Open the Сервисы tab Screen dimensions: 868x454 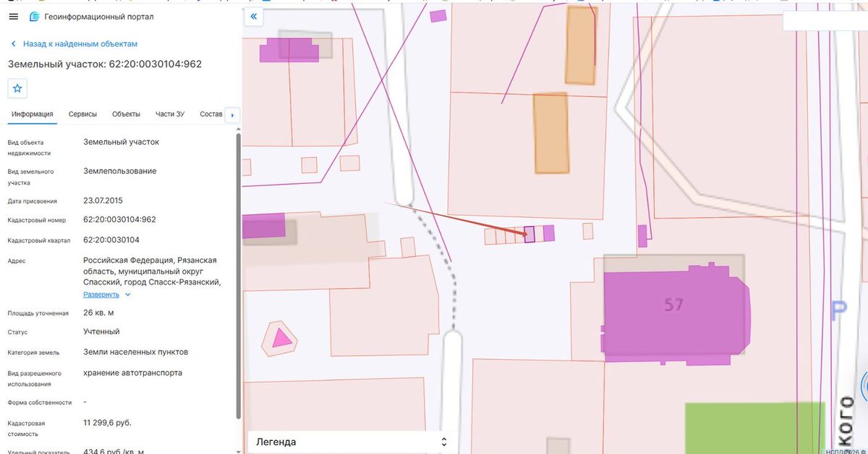coord(83,114)
